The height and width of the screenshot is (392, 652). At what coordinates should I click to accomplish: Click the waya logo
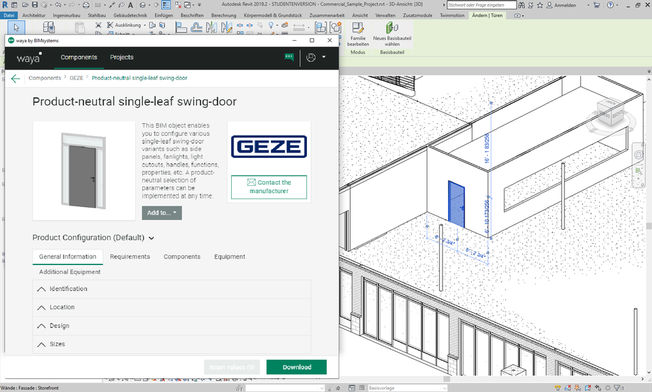click(29, 58)
